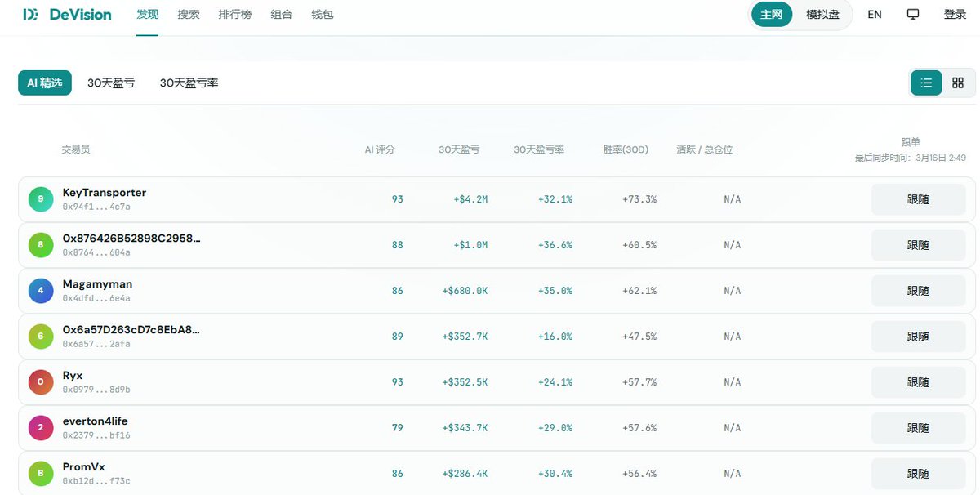The height and width of the screenshot is (495, 980).
Task: Click everton4life's pink avatar
Action: coord(41,428)
